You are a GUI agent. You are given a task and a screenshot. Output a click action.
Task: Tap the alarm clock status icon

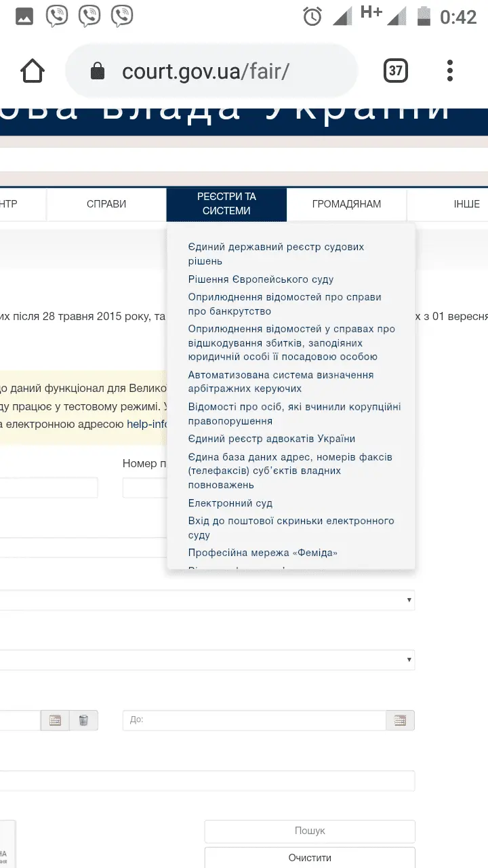click(x=312, y=16)
